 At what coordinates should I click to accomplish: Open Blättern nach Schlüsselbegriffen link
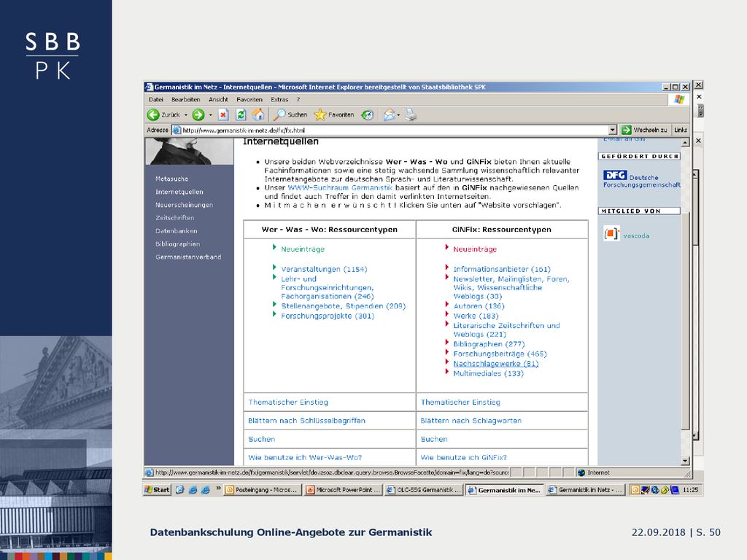pos(307,421)
